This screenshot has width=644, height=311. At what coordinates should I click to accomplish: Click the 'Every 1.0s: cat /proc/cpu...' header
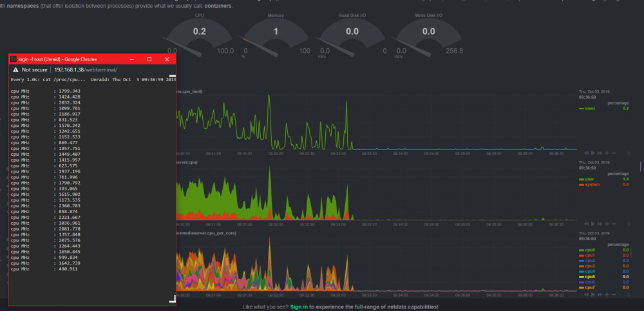coord(48,80)
